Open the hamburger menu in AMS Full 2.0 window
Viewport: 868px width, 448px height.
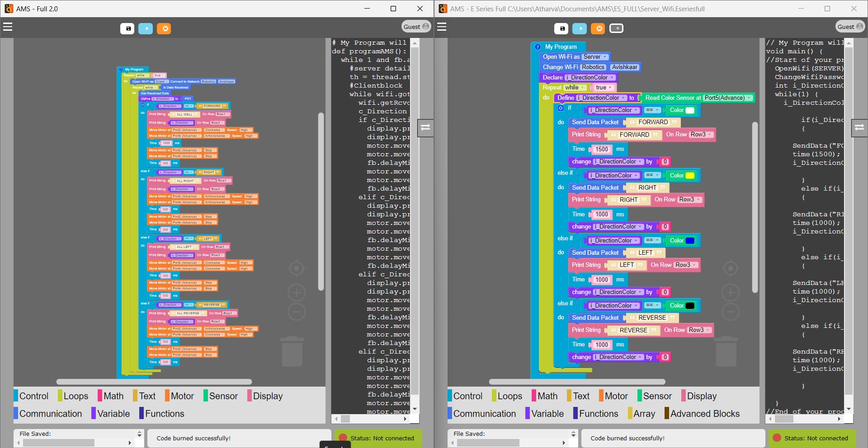click(x=8, y=27)
